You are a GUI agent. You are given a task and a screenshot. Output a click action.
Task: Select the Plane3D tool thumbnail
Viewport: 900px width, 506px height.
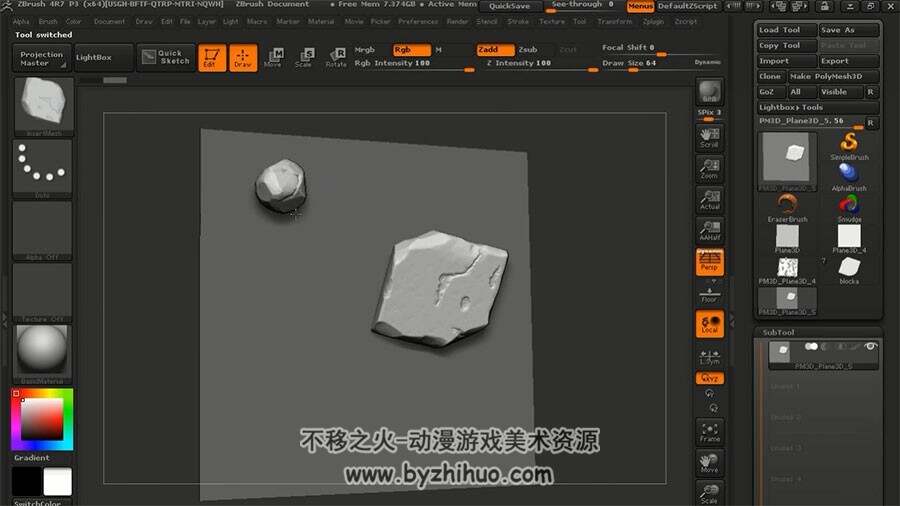pyautogui.click(x=787, y=239)
